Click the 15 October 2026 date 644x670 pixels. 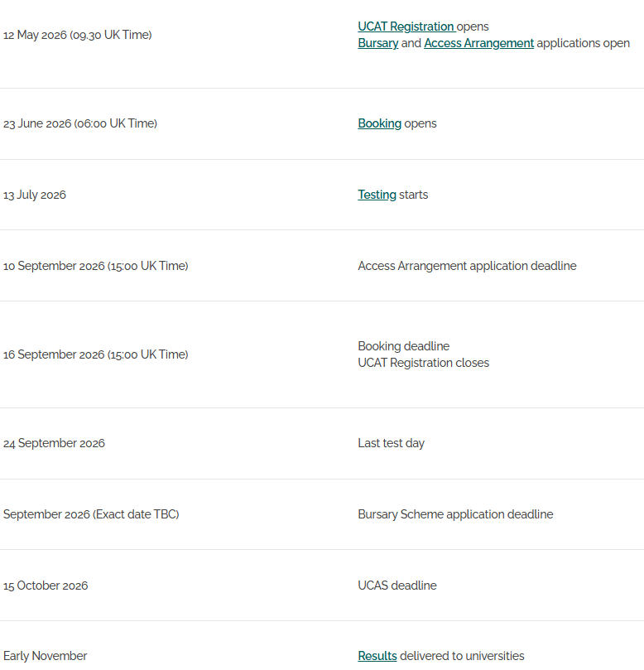(x=46, y=586)
